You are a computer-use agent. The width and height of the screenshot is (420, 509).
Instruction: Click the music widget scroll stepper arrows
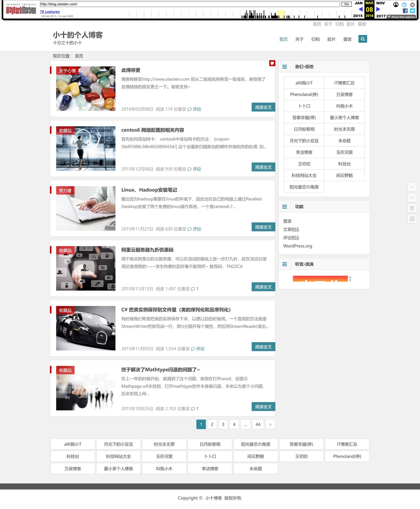(350, 279)
